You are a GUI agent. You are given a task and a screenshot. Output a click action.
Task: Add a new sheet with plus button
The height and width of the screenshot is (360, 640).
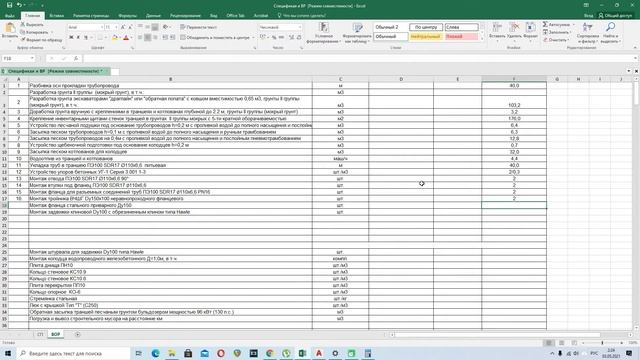click(x=78, y=334)
